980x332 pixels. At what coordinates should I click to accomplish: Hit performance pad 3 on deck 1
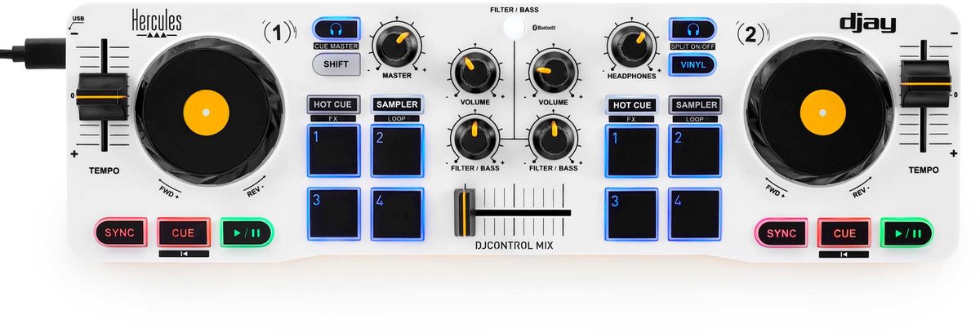click(335, 215)
